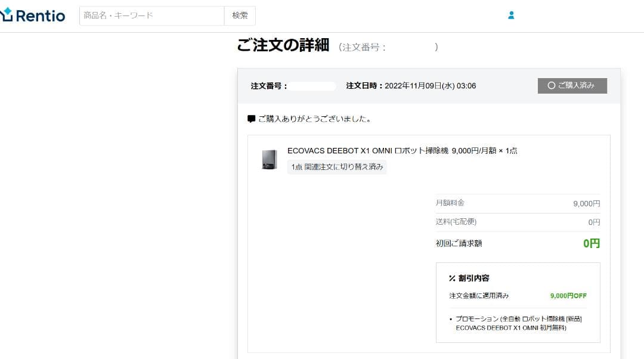Screen dimensions: 644x359
Task: Click the 送料(宅配便) row label
Action: coord(456,222)
